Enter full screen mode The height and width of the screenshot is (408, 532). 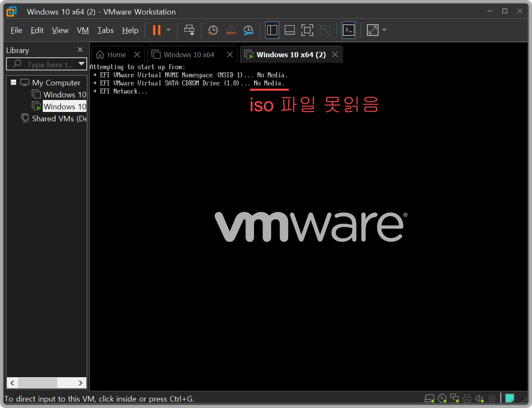307,30
